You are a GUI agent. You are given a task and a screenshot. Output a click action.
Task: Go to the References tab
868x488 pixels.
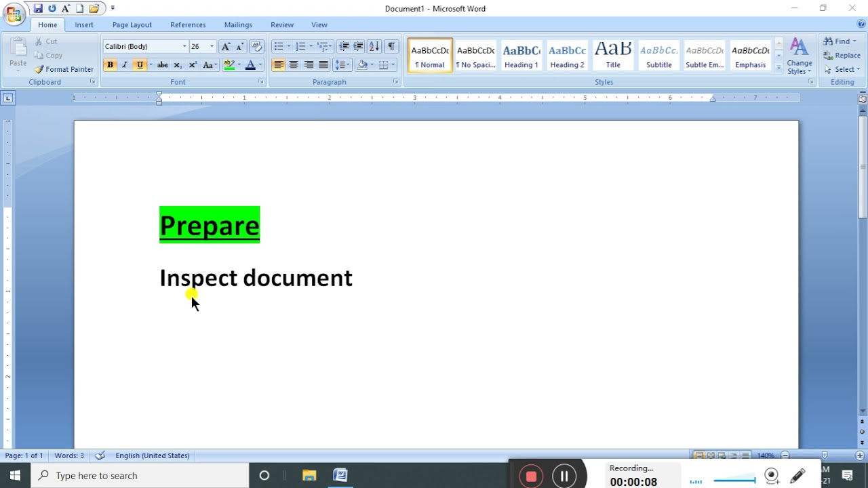click(x=188, y=24)
